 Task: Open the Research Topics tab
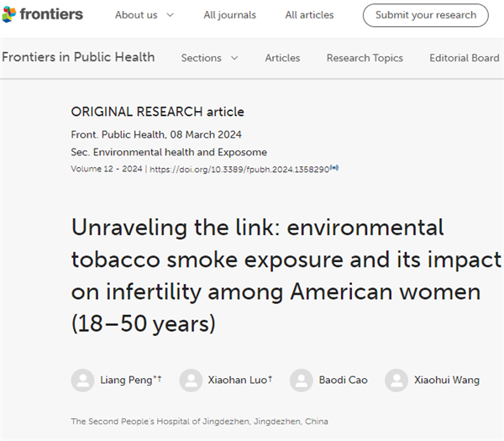(365, 58)
